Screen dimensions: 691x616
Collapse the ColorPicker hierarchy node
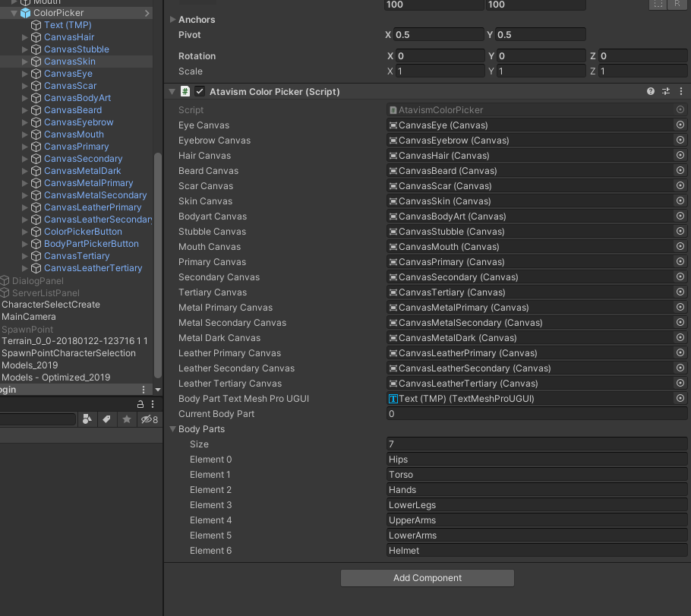pos(14,13)
